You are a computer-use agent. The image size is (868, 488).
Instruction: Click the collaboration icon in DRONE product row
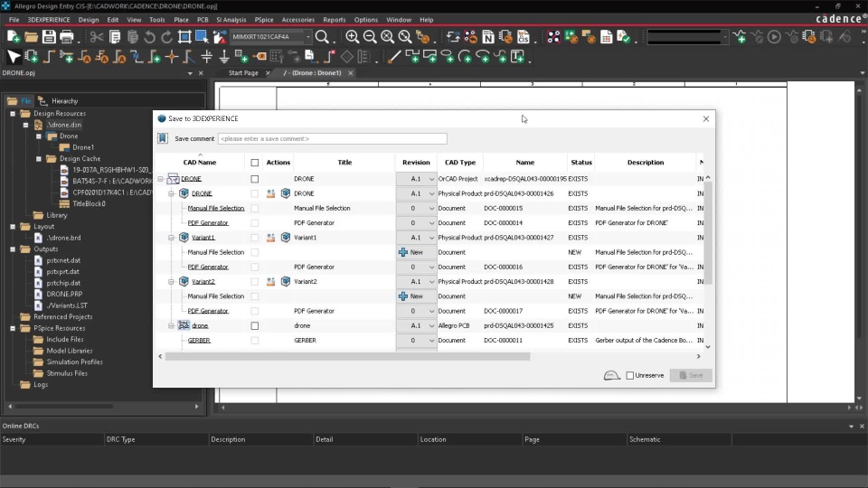[x=270, y=193]
